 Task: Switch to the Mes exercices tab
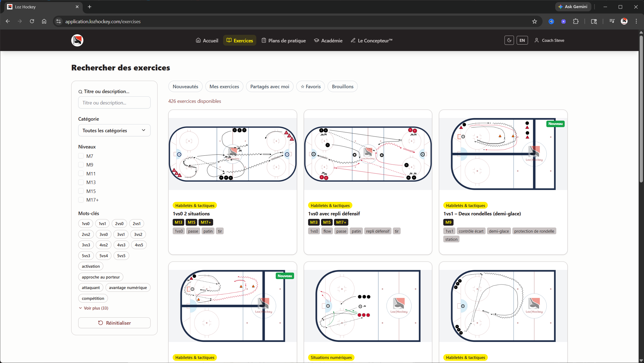pyautogui.click(x=224, y=86)
